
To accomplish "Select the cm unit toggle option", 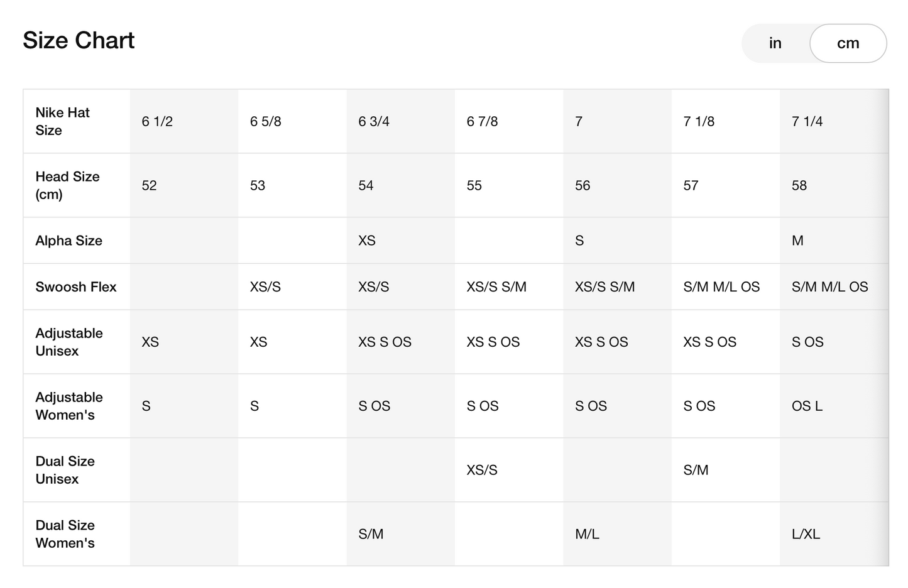I will [848, 43].
